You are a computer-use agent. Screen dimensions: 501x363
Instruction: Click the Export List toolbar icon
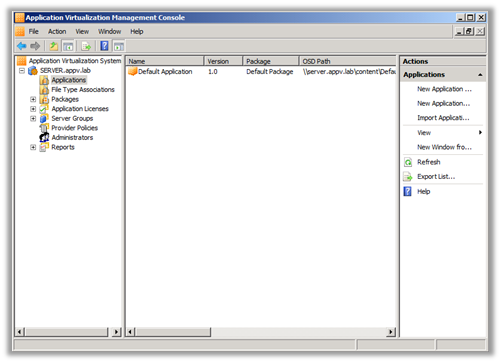[86, 46]
